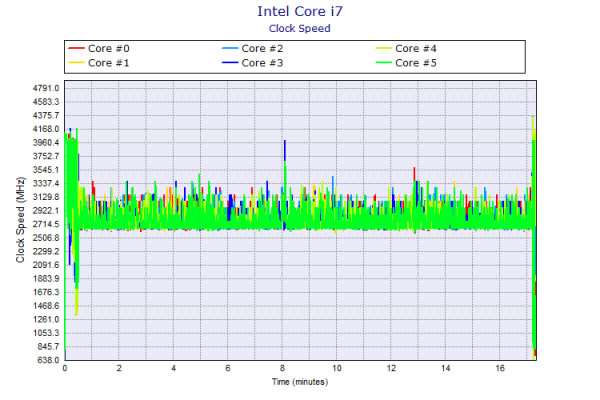Click the 638.0 y-axis value
The width and height of the screenshot is (600, 400).
(x=48, y=360)
